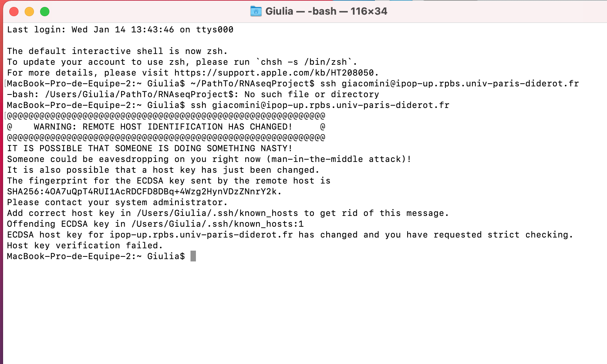Click "WARNING: REMOTE HOST IDENTIFICATION HAS CHANGED!" text
The width and height of the screenshot is (607, 364).
[x=163, y=127]
